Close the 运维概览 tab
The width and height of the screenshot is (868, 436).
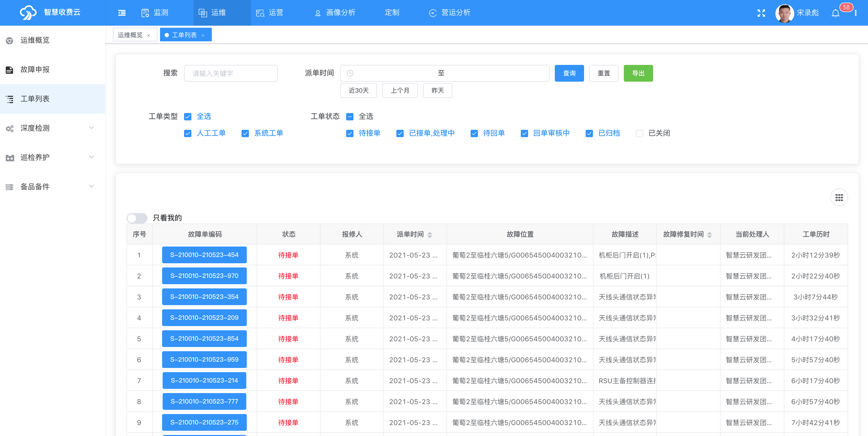click(x=148, y=35)
